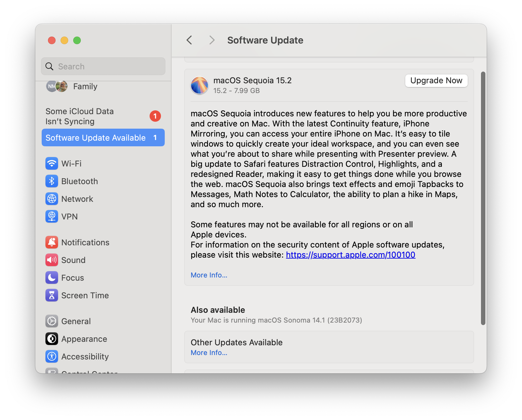Select the Appearance icon
The width and height of the screenshot is (522, 420).
tap(52, 339)
